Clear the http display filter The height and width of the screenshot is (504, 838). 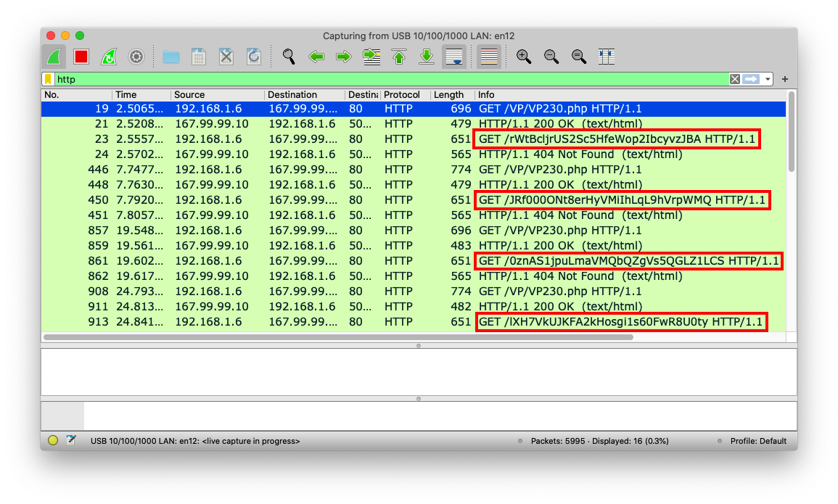click(x=735, y=79)
